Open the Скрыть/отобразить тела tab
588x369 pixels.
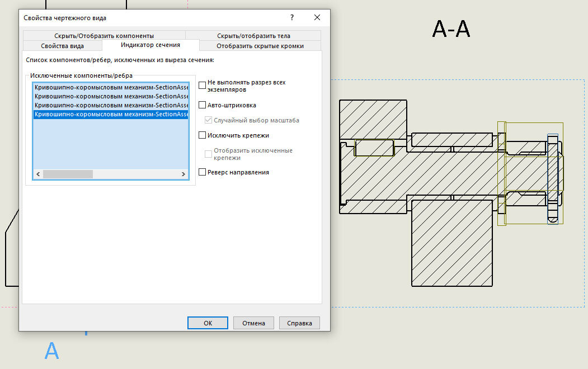coord(253,36)
